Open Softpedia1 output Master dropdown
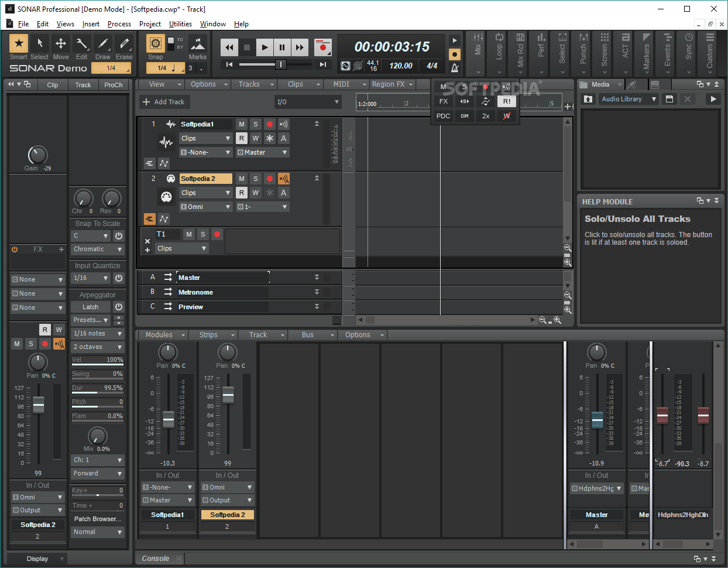 point(262,152)
